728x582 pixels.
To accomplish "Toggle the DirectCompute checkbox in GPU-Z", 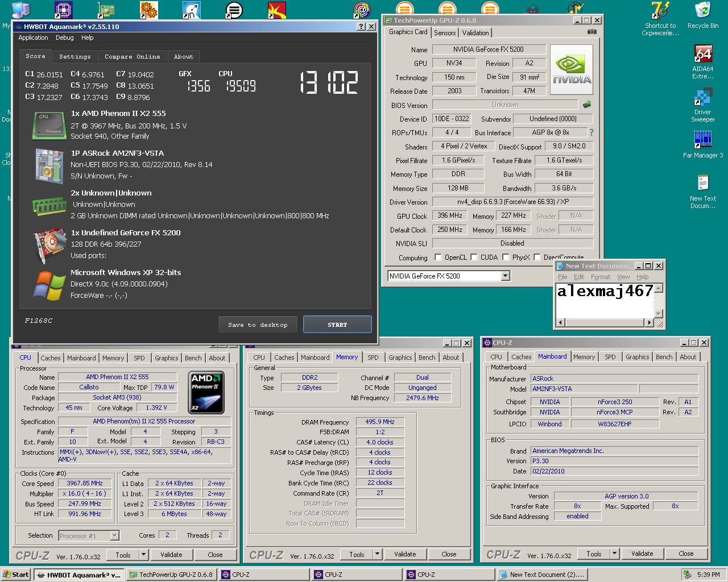I will click(x=537, y=257).
